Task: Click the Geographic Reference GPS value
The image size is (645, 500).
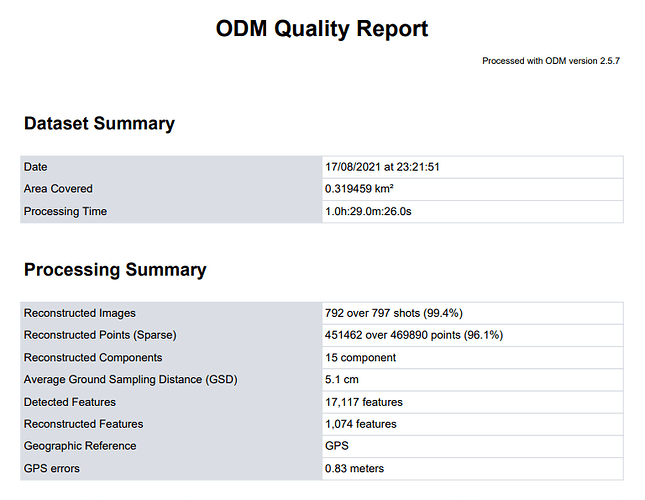Action: (x=336, y=446)
